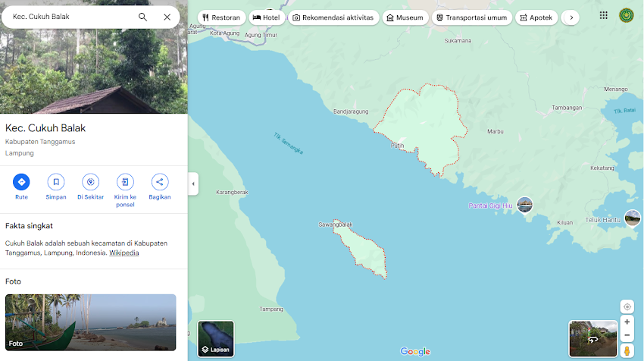
Task: Click Tampang map label
Action: pos(271,309)
